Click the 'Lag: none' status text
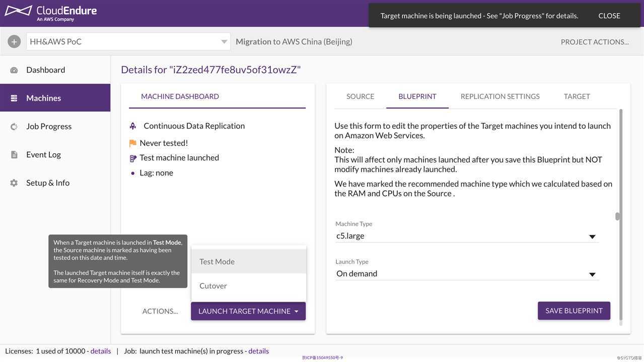The width and height of the screenshot is (644, 362). coord(157,173)
